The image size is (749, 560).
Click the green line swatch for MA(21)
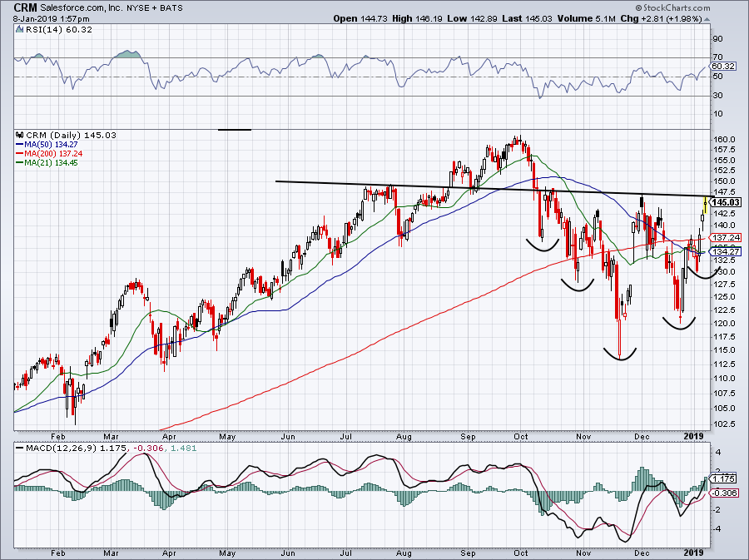(x=20, y=163)
